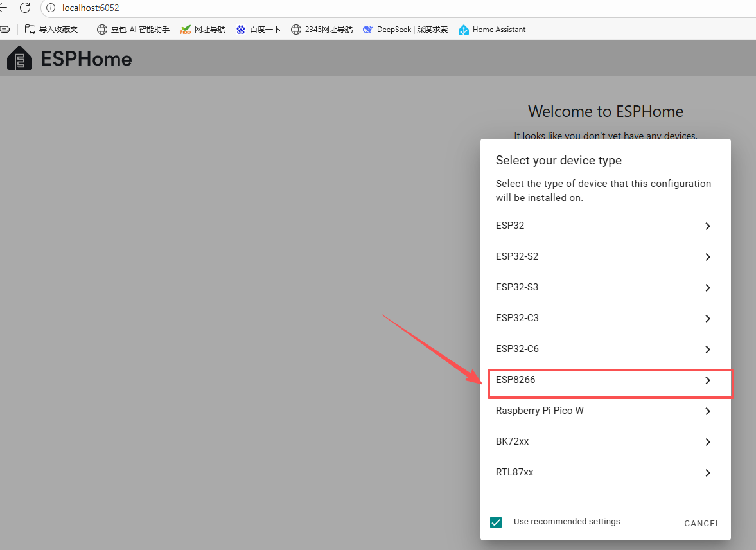Select ESP8266 device type
Viewport: 756px width, 550px height.
click(606, 380)
